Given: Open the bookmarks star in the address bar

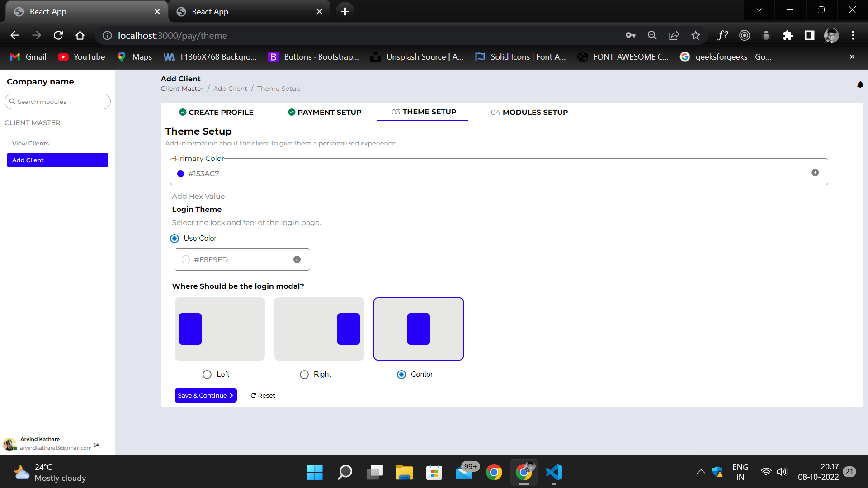Looking at the screenshot, I should pos(696,35).
